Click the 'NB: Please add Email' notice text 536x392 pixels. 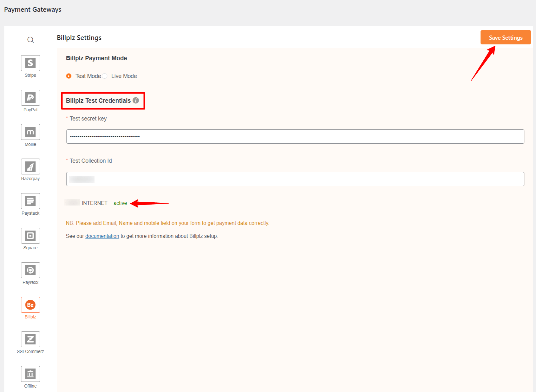tap(167, 223)
